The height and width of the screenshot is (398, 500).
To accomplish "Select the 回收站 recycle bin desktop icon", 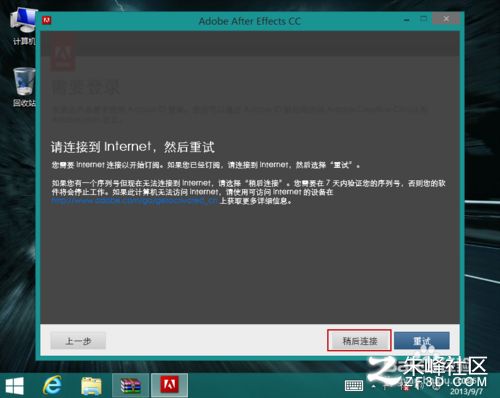I will tap(24, 87).
